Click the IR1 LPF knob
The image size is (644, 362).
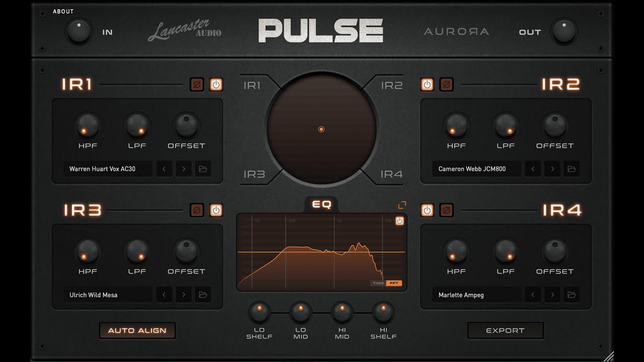[x=137, y=125]
